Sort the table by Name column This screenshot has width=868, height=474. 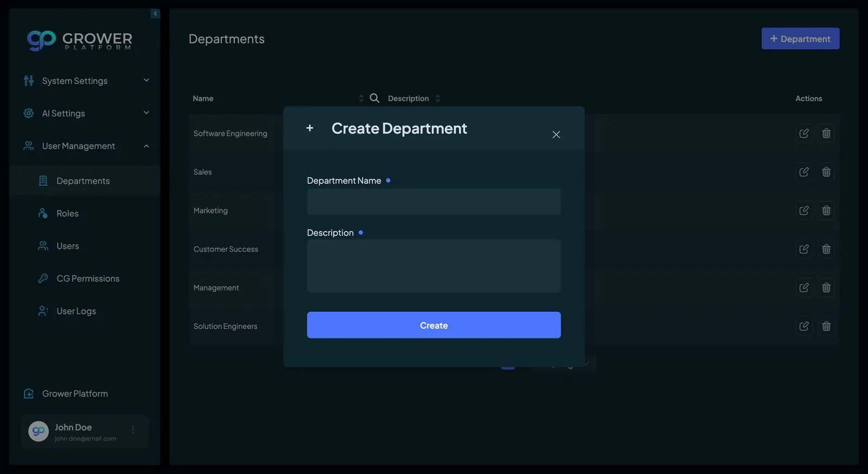[361, 98]
